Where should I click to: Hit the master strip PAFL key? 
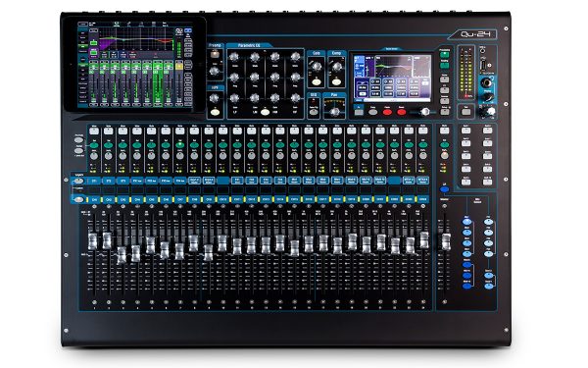pyautogui.click(x=444, y=155)
